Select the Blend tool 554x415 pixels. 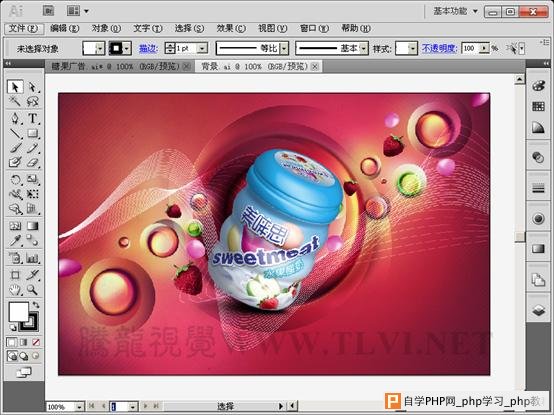[x=33, y=241]
